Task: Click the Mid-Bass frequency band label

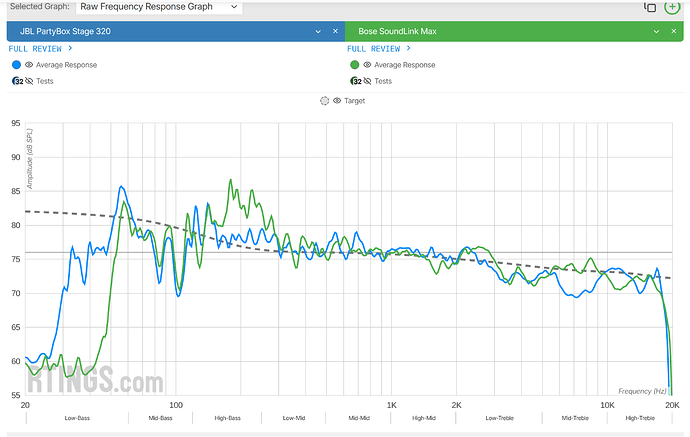Action: point(160,418)
